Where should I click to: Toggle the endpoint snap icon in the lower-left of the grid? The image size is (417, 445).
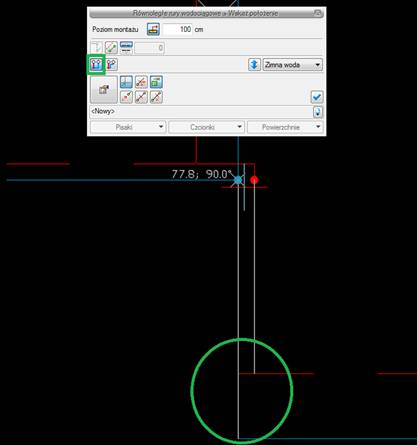point(126,97)
